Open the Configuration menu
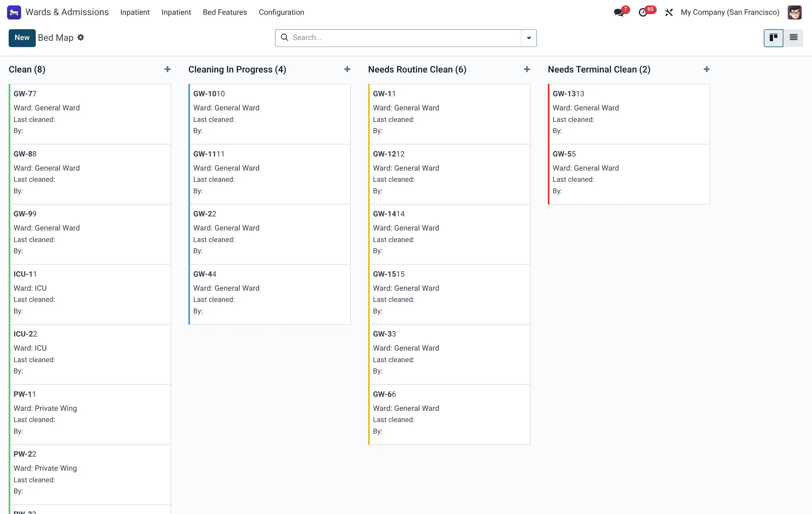The image size is (812, 514). (x=281, y=12)
